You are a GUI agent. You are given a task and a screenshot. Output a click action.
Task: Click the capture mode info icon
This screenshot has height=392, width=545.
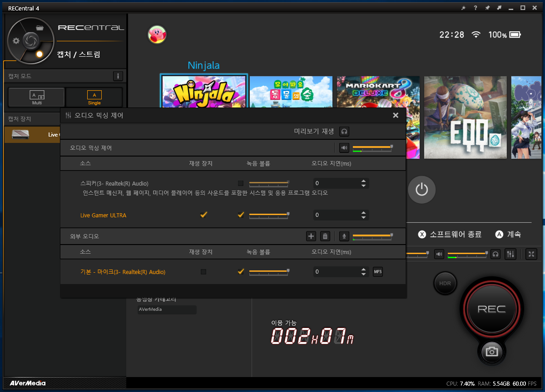[x=118, y=76]
